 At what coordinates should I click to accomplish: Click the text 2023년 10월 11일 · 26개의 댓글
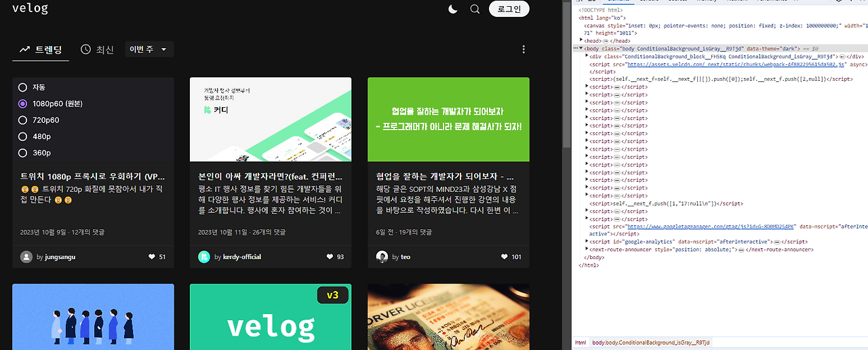tap(241, 232)
